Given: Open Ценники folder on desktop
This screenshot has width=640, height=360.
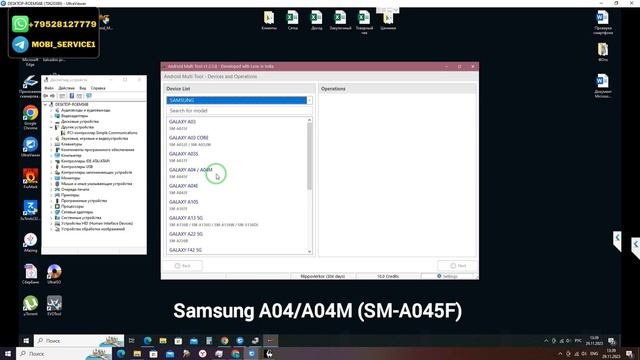Looking at the screenshot, I should pyautogui.click(x=388, y=20).
